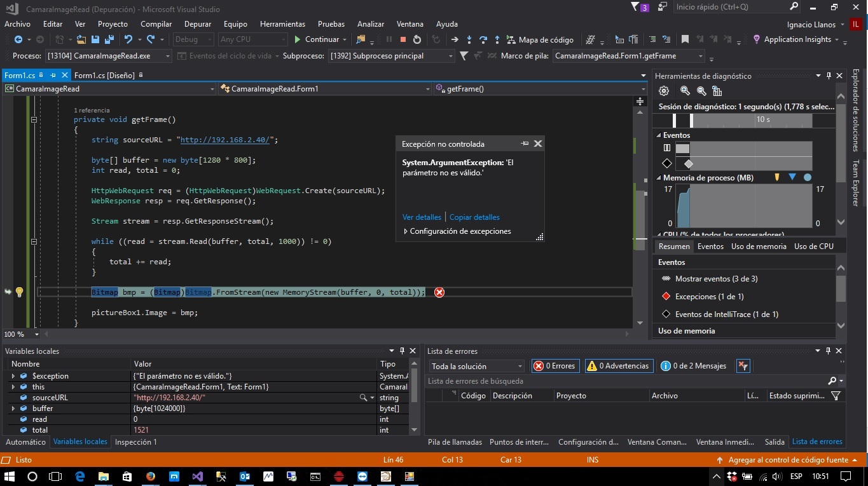Open the Depurar menu

(x=198, y=24)
